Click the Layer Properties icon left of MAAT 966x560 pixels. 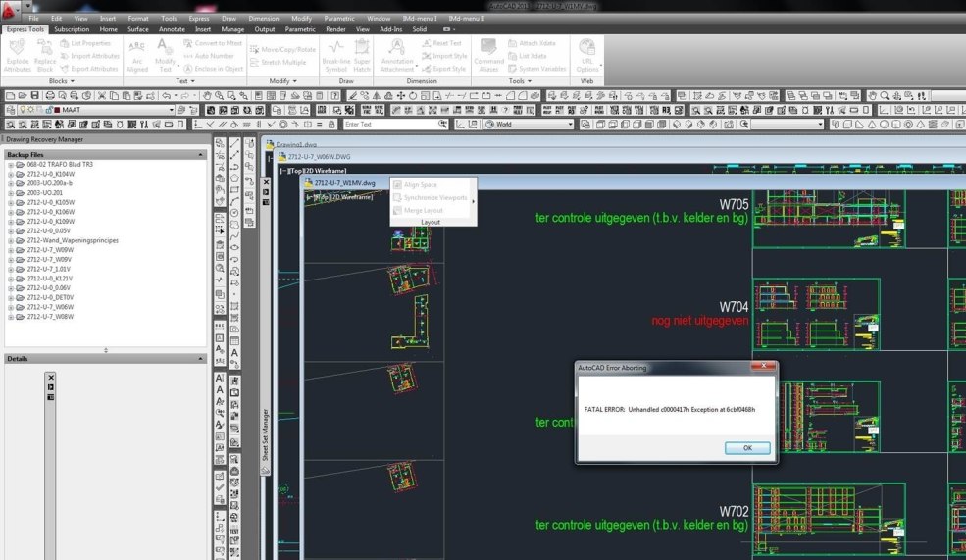[10, 110]
